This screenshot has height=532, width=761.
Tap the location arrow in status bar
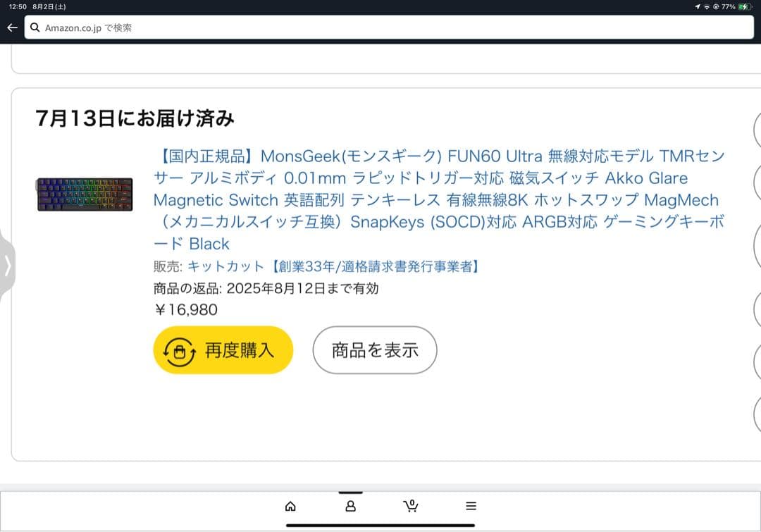(x=698, y=6)
